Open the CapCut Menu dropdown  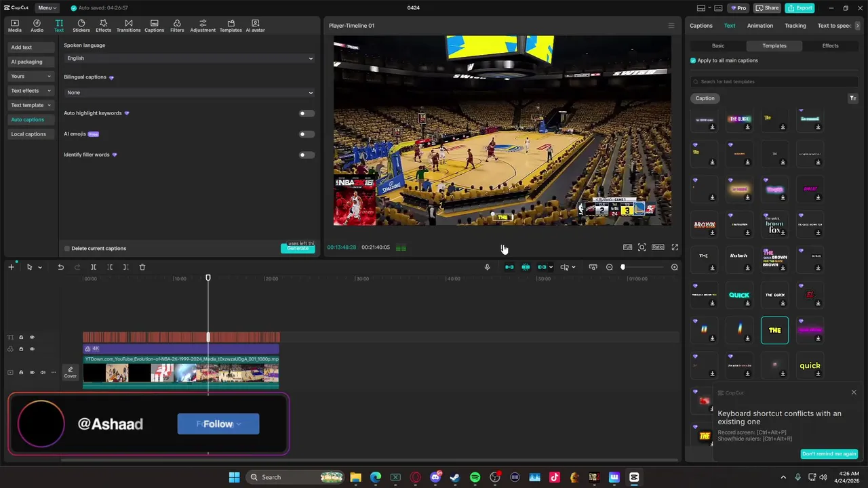(47, 8)
